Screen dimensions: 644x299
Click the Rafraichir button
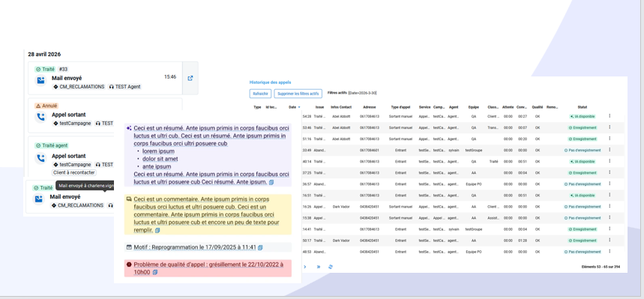point(260,94)
